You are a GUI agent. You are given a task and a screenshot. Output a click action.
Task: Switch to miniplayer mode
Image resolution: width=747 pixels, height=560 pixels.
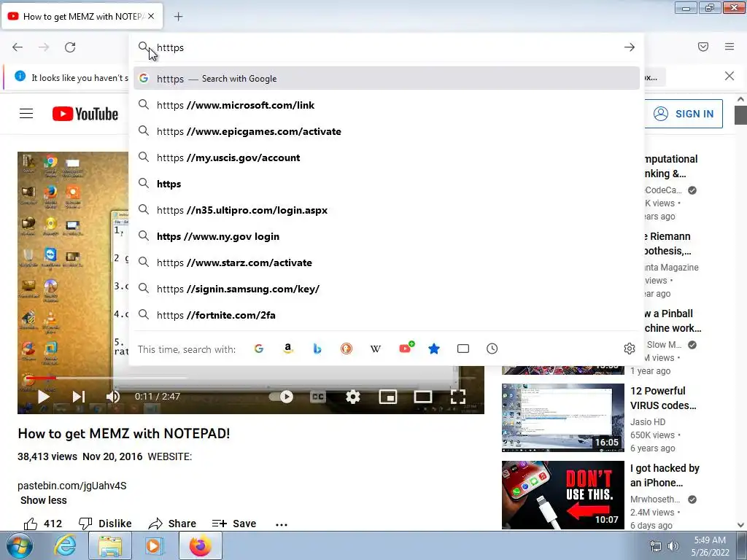coord(388,397)
